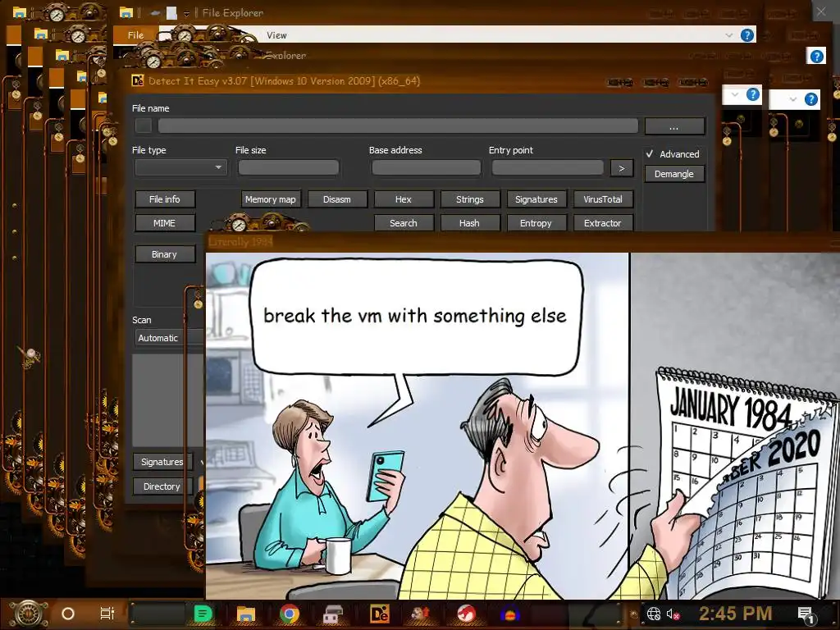The height and width of the screenshot is (630, 840).
Task: Open the gray device app in taskbar
Action: 334,614
